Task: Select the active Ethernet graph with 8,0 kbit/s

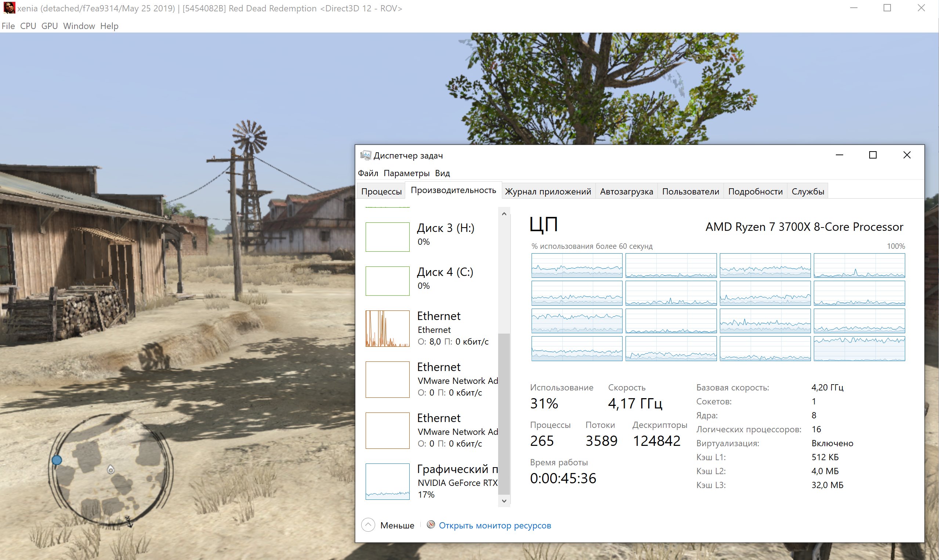Action: click(388, 328)
